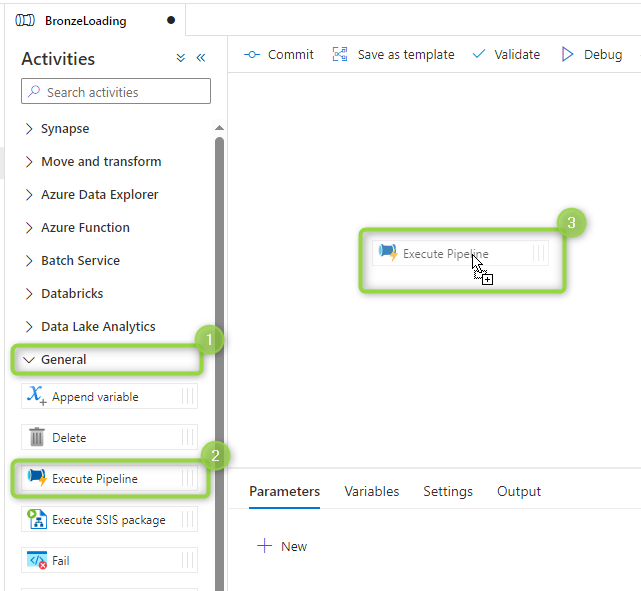Switch to the Output tab
641x591 pixels.
point(519,491)
